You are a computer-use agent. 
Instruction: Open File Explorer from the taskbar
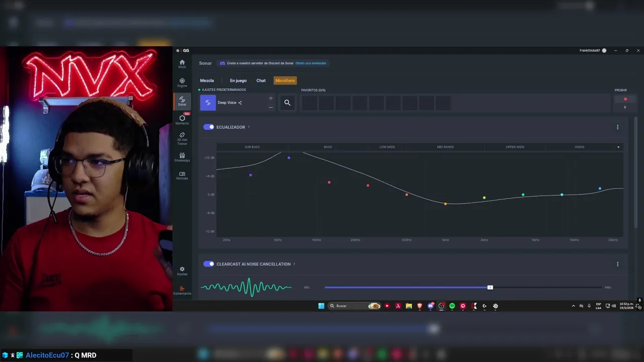click(409, 306)
